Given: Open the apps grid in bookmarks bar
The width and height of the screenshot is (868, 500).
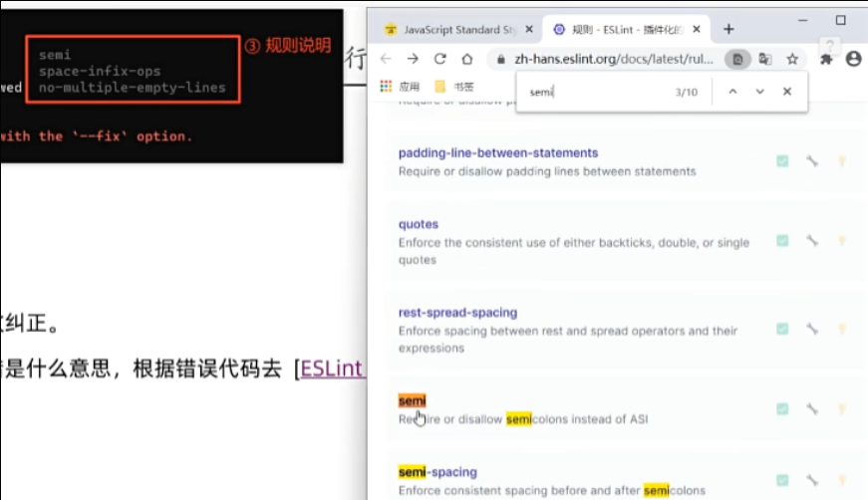Looking at the screenshot, I should point(386,87).
